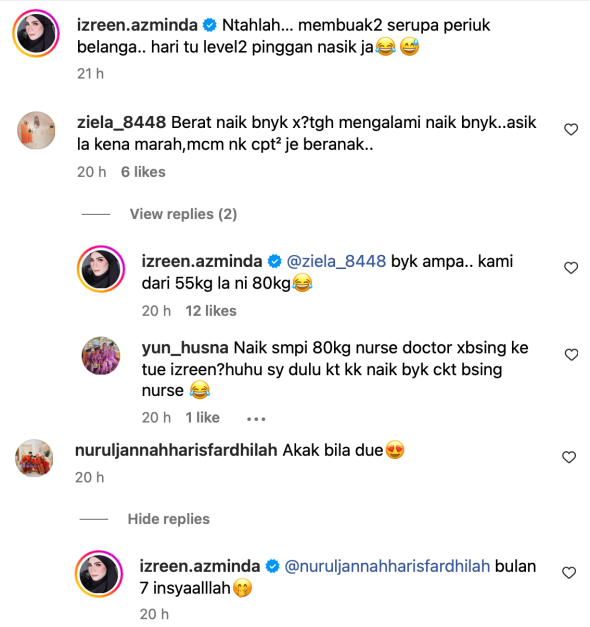The image size is (590, 627).
Task: Open izreen.azminda's story ring avatar at top
Action: (x=36, y=33)
